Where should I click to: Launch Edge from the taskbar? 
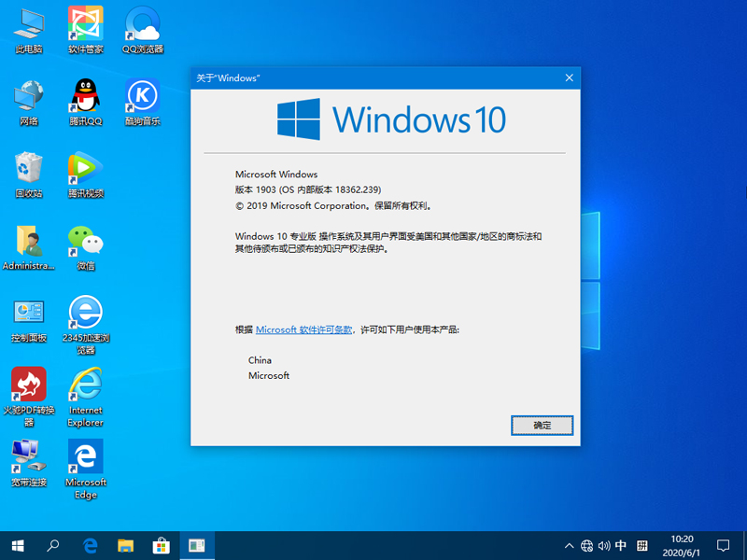90,546
